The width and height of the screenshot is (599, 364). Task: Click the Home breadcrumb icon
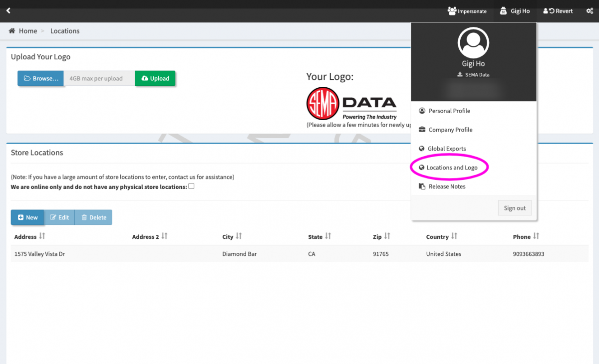click(x=12, y=31)
